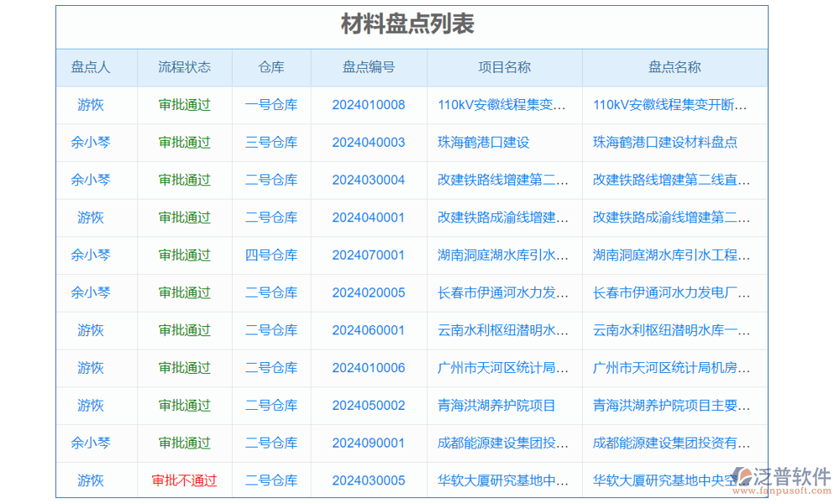Select inventory number 2024030005
Viewport: 840px width, 504px height.
(369, 480)
